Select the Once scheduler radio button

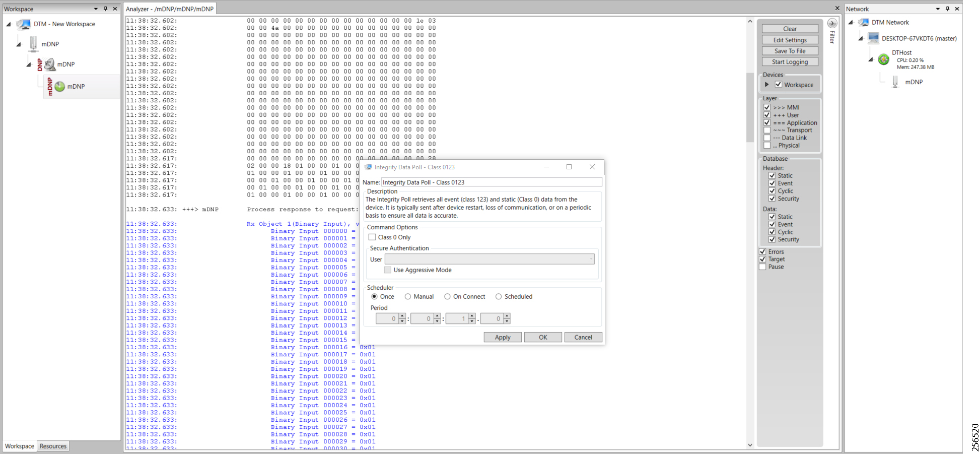tap(374, 297)
